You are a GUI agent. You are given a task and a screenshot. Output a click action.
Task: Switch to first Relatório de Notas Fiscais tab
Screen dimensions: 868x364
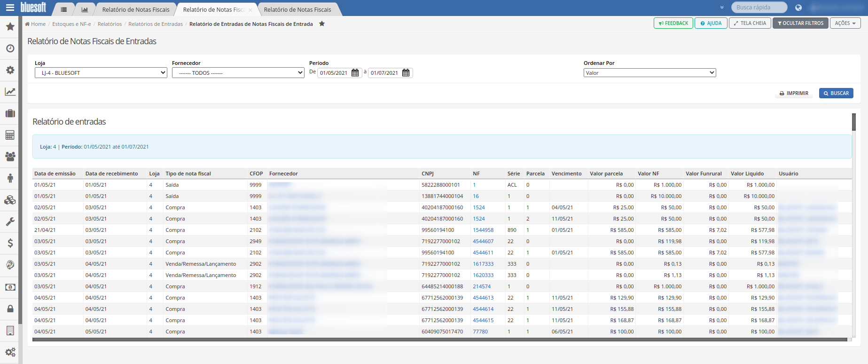[136, 9]
